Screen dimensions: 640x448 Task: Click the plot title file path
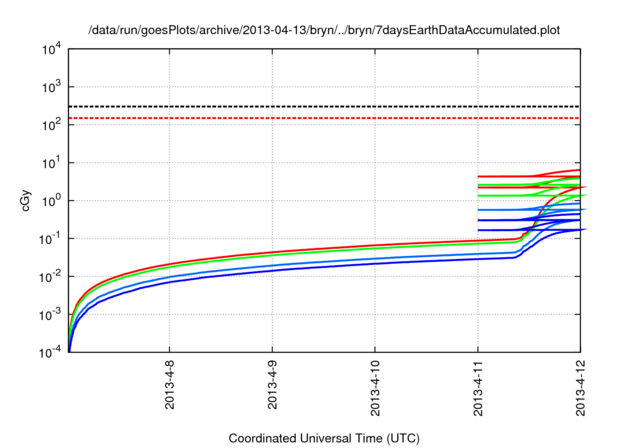pos(324,30)
